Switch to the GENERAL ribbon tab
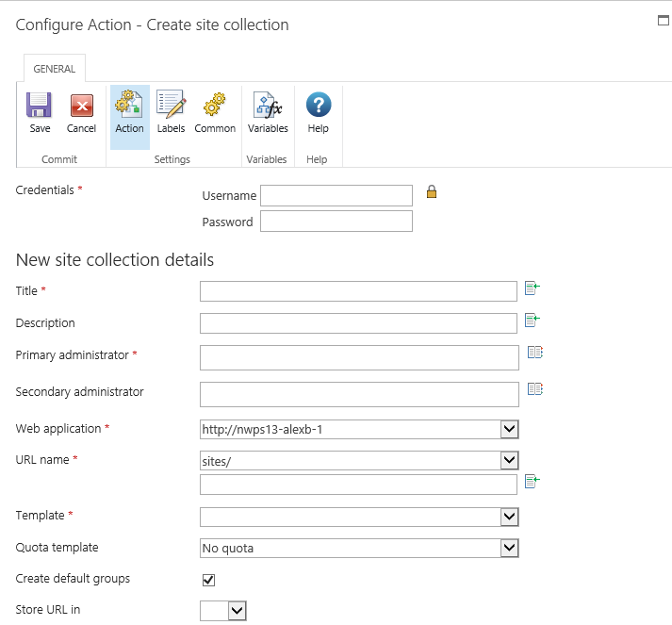 pos(55,69)
